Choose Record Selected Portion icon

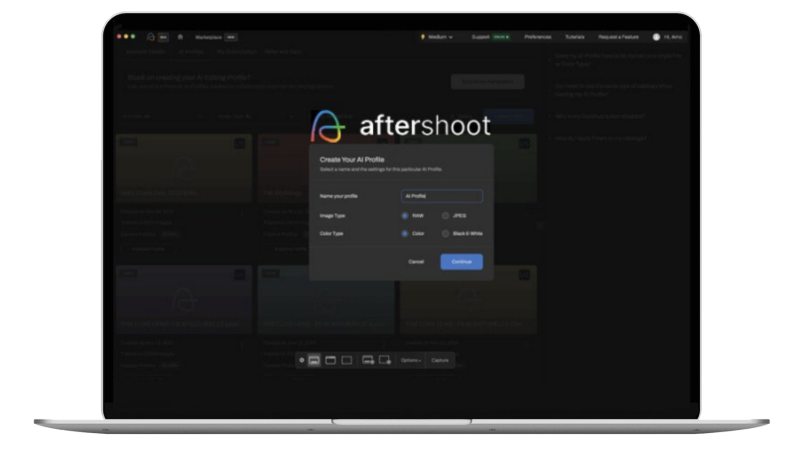[x=385, y=360]
